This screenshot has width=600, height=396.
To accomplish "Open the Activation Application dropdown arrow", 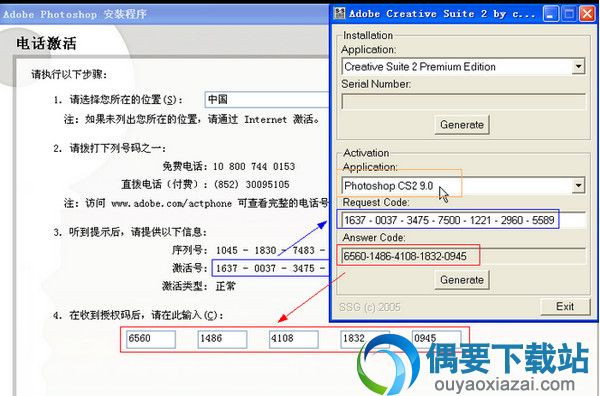I will click(x=579, y=186).
